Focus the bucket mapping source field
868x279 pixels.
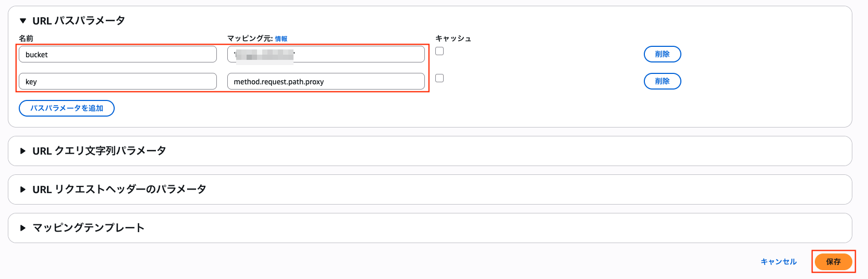(326, 54)
